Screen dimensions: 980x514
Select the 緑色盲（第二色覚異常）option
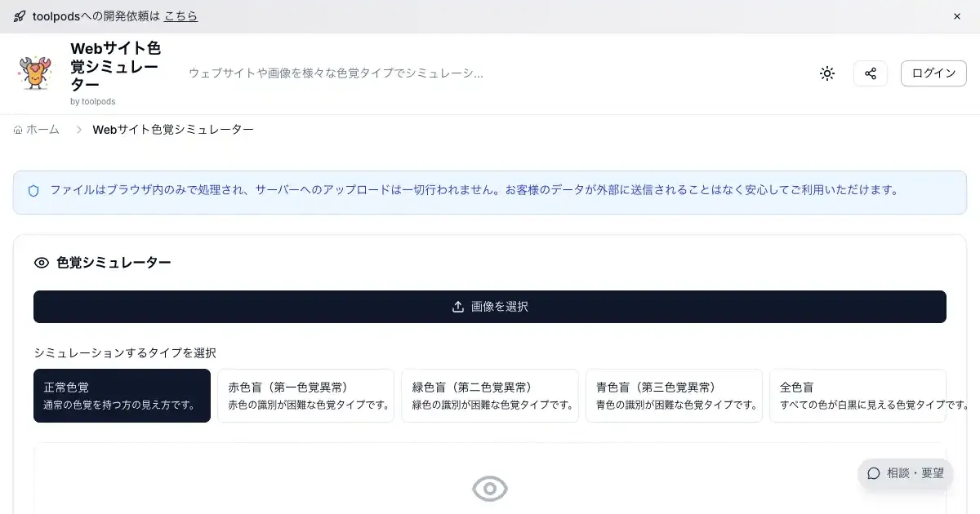490,396
